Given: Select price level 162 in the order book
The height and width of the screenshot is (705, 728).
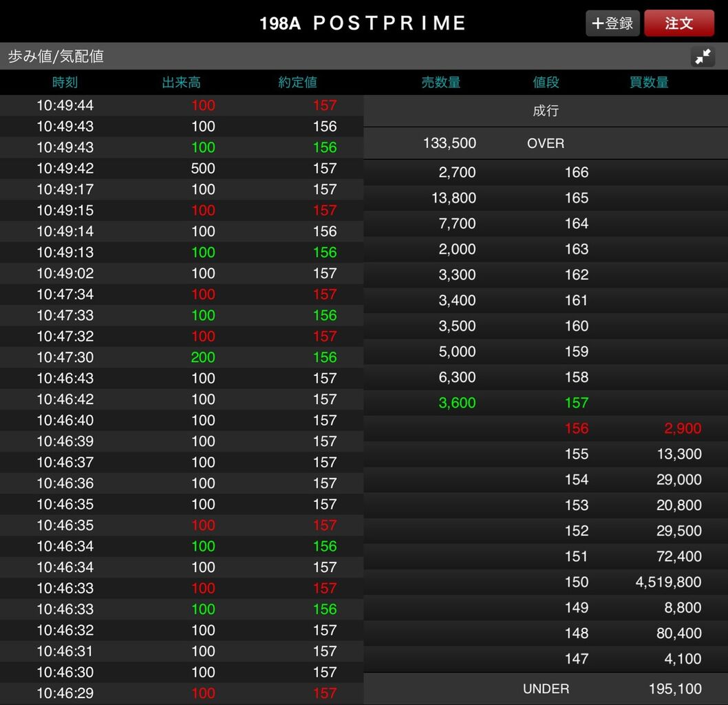Looking at the screenshot, I should 577,275.
